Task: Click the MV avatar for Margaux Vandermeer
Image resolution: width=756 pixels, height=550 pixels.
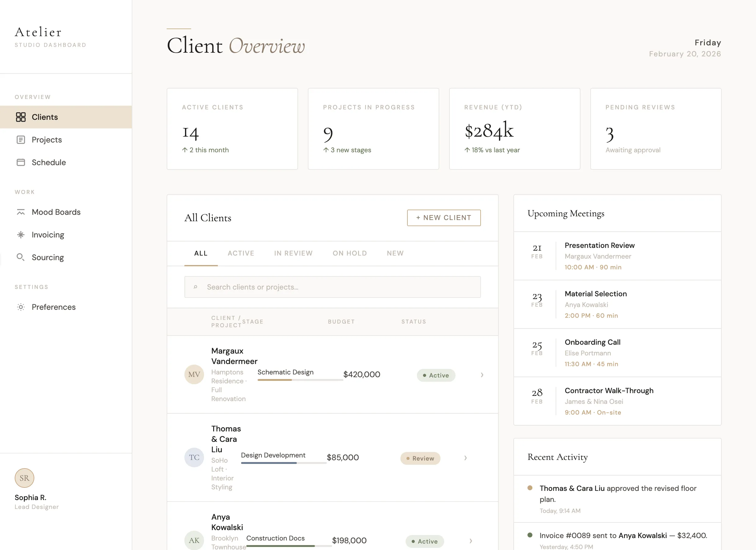Action: (194, 374)
